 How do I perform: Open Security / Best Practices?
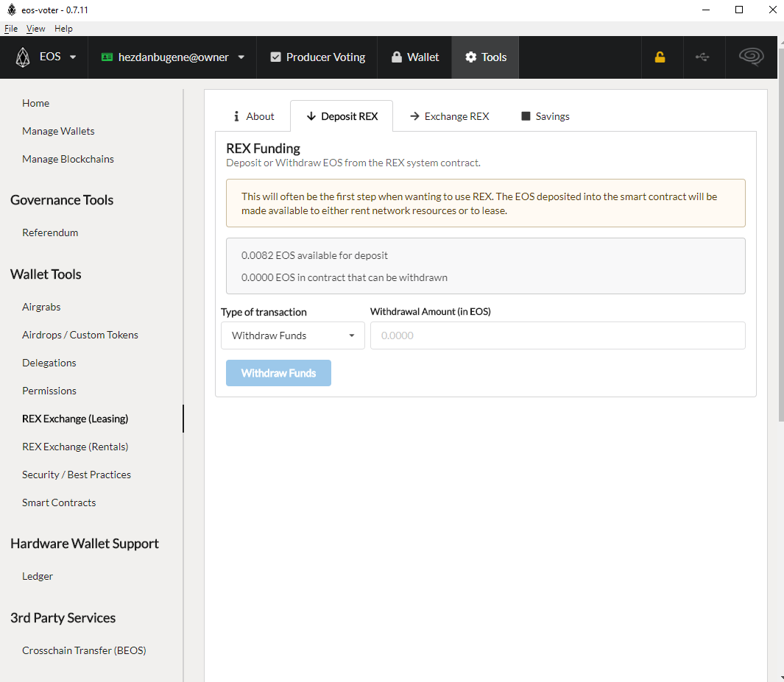[x=77, y=475]
